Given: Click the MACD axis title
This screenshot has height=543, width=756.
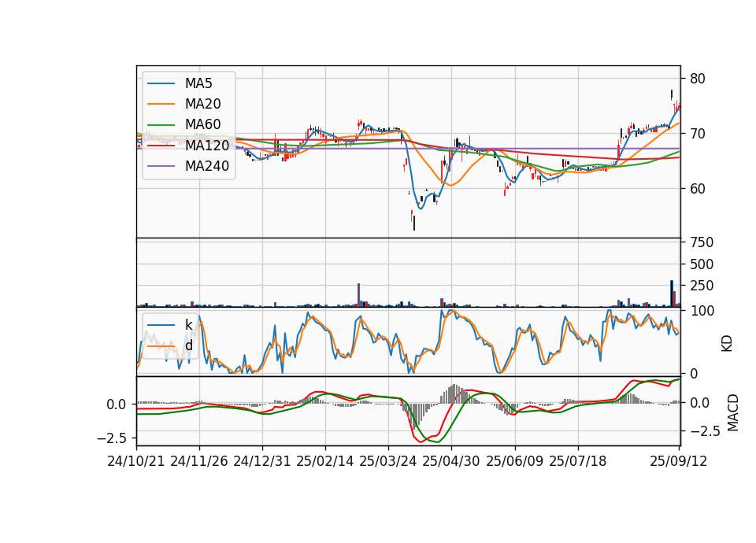Looking at the screenshot, I should (733, 412).
